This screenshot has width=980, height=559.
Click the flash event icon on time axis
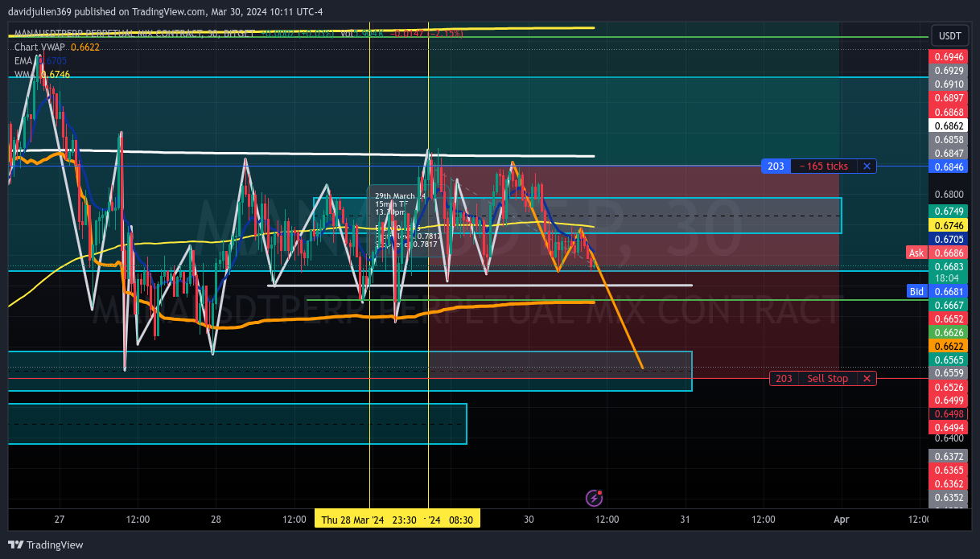[x=595, y=498]
